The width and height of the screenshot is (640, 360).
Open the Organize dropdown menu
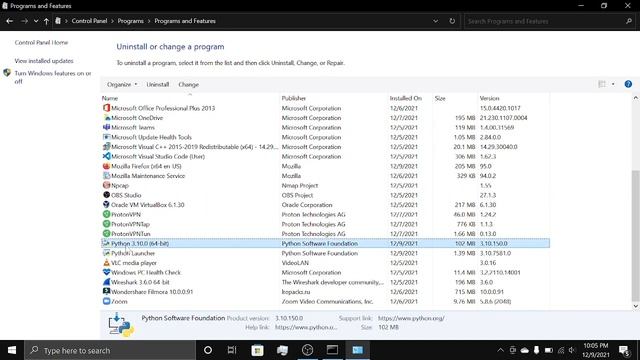(122, 84)
